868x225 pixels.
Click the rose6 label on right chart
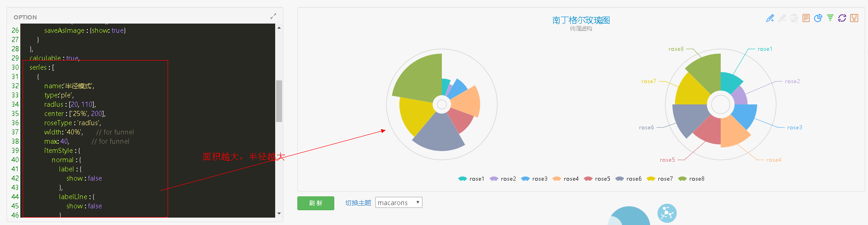pyautogui.click(x=646, y=128)
